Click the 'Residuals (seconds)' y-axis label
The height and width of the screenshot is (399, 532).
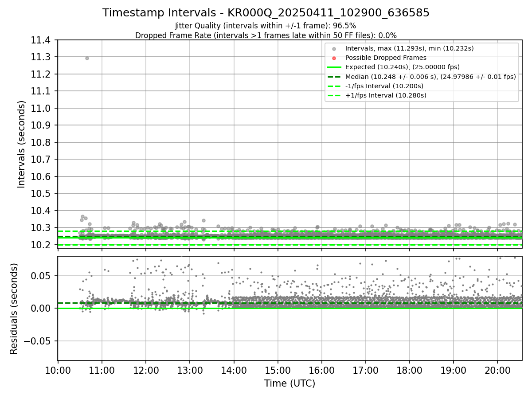click(14, 309)
